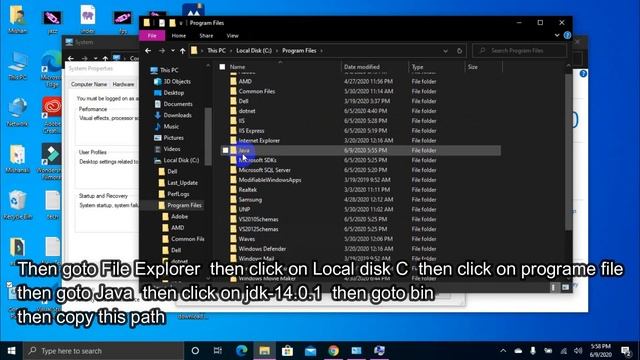Click the Search Program Files box
Image resolution: width=640 pixels, height=360 pixels.
point(520,51)
